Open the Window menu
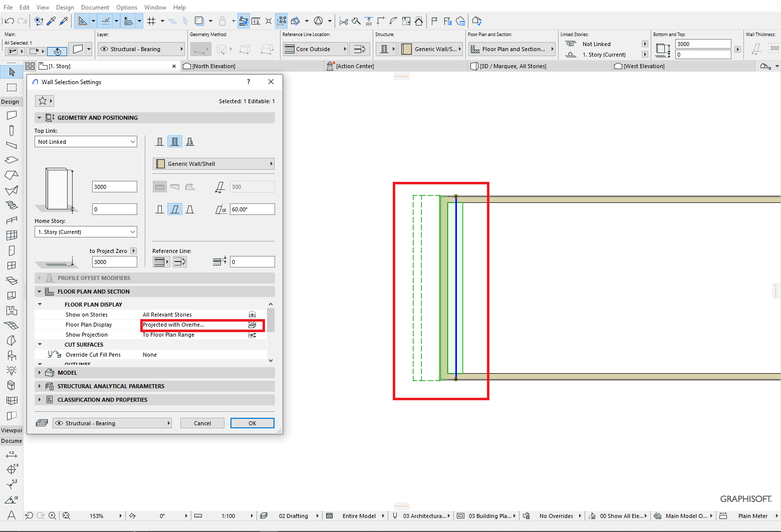This screenshot has width=781, height=532. coord(155,7)
